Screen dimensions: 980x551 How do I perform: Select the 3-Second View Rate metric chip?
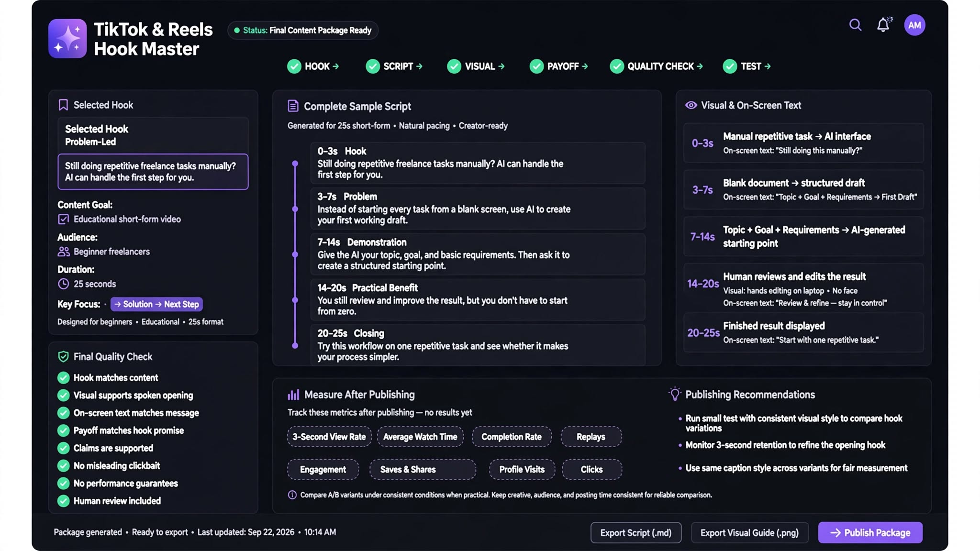(329, 437)
